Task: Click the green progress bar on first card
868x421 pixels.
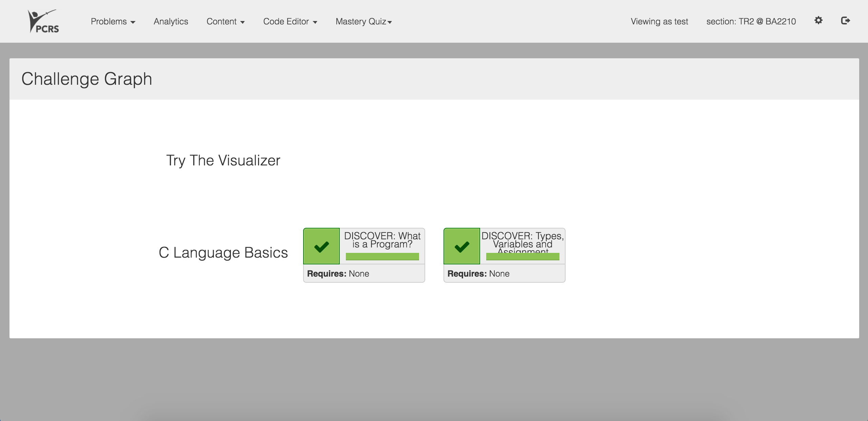Action: (x=382, y=257)
